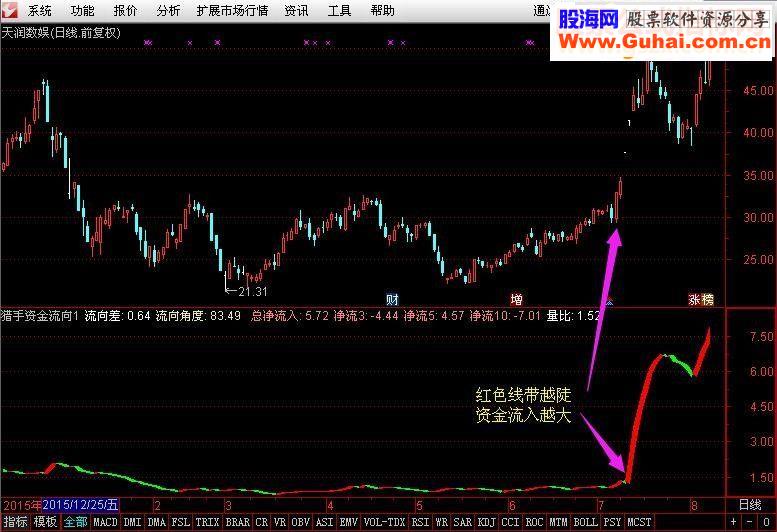Click month 4 marker on time axis
777x532 pixels.
point(330,505)
